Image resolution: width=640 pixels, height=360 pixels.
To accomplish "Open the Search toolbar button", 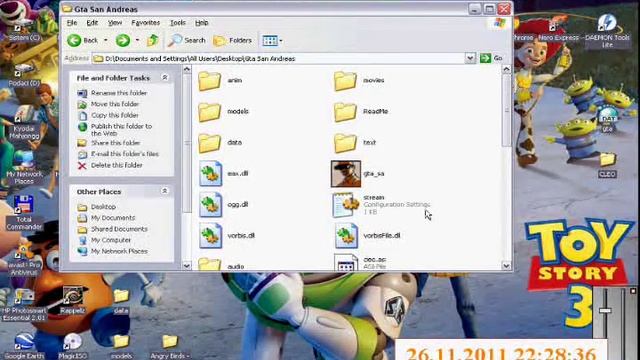I will pyautogui.click(x=187, y=40).
